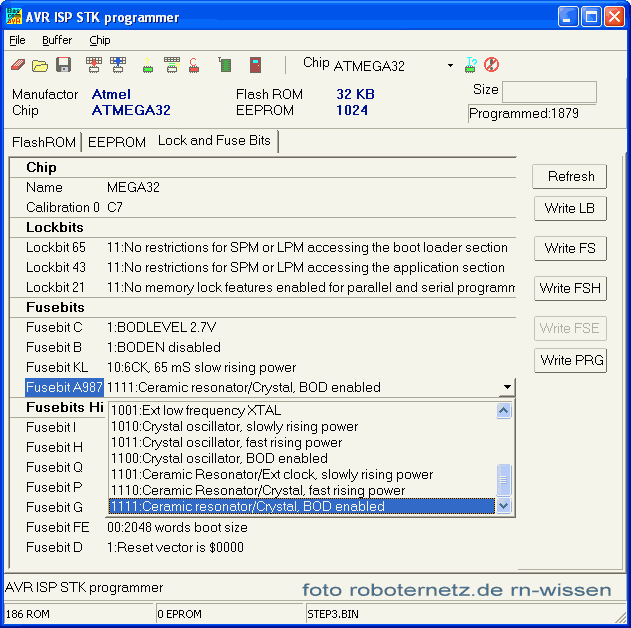Click the scroll up arrow in dropdown list
631x628 pixels.
coord(504,410)
